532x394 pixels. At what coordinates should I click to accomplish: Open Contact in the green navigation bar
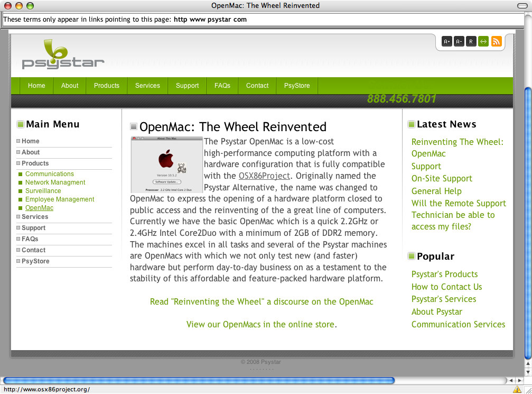(257, 86)
